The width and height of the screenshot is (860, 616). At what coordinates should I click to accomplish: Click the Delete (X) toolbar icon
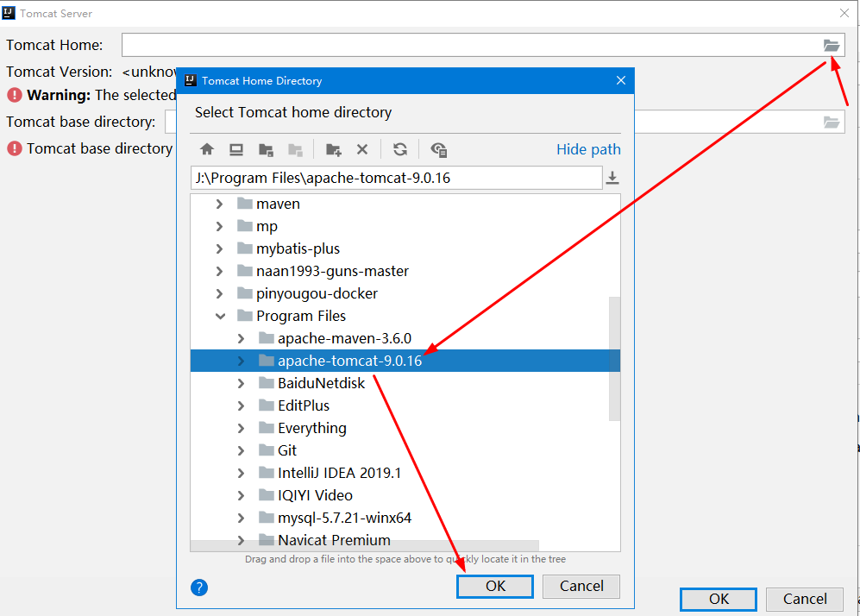(362, 149)
